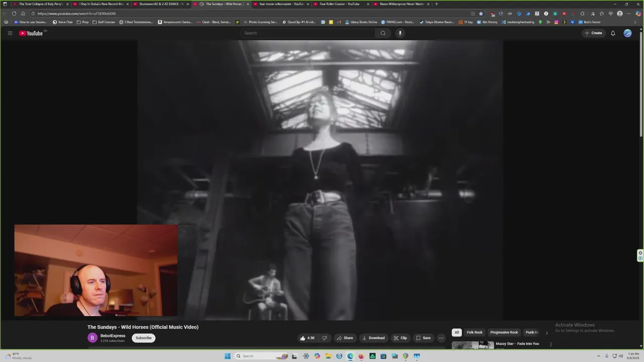
Task: Show next topic chips with the arrow
Action: [547, 332]
